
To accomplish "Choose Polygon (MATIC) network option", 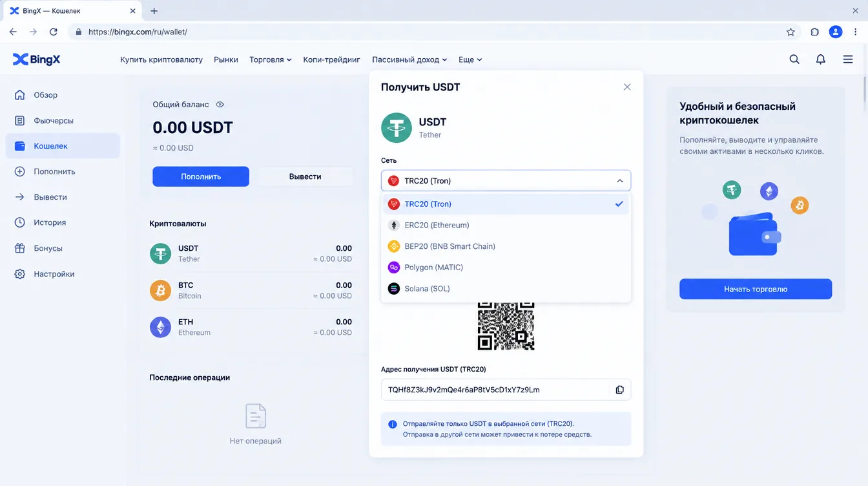I will [x=506, y=268].
